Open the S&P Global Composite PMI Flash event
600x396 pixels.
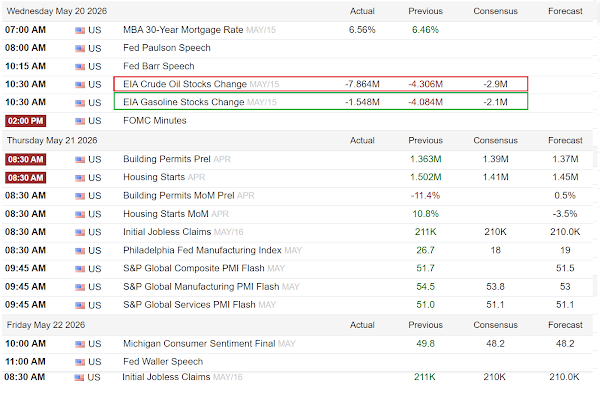tap(194, 268)
